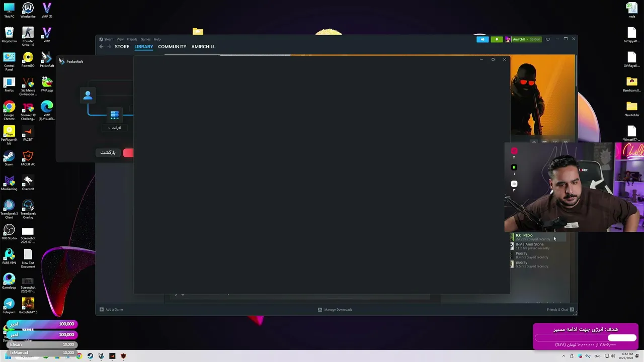Launch OBS Studio from the desktop

(x=9, y=232)
